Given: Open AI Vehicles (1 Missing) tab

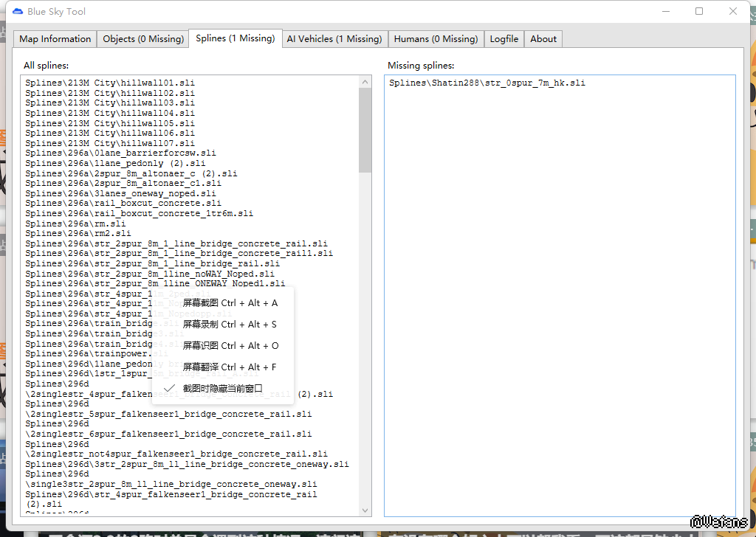Looking at the screenshot, I should click(334, 39).
